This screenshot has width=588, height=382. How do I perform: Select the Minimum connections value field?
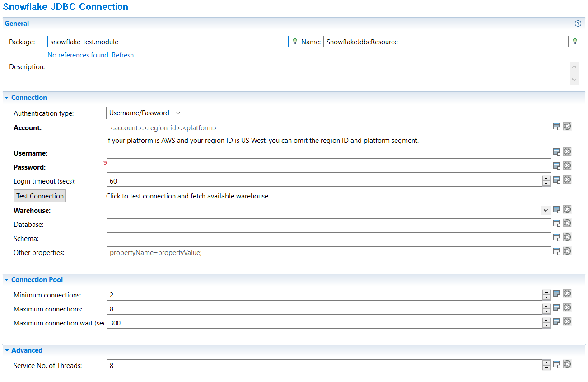pyautogui.click(x=324, y=295)
